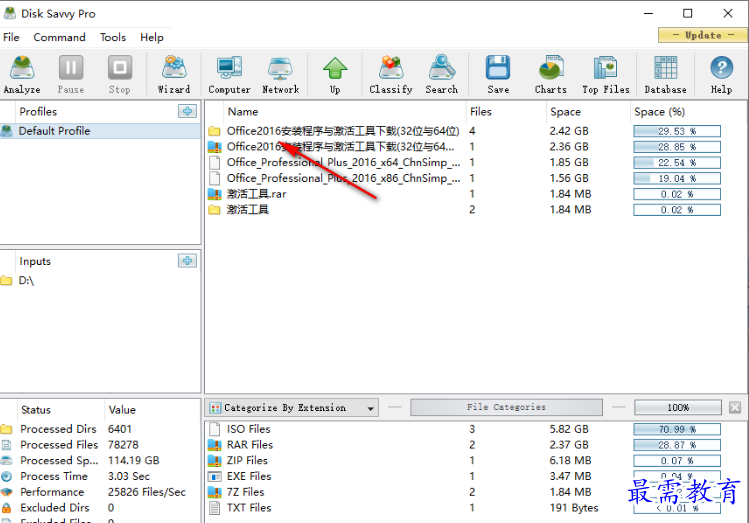Sort results by Name column
Screen dimensions: 749x523
(x=344, y=112)
